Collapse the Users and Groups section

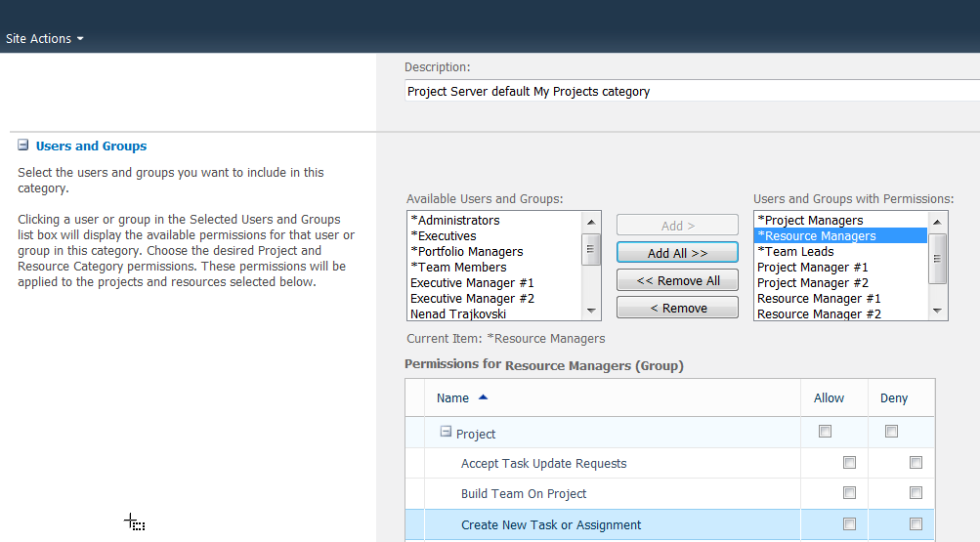[22, 146]
